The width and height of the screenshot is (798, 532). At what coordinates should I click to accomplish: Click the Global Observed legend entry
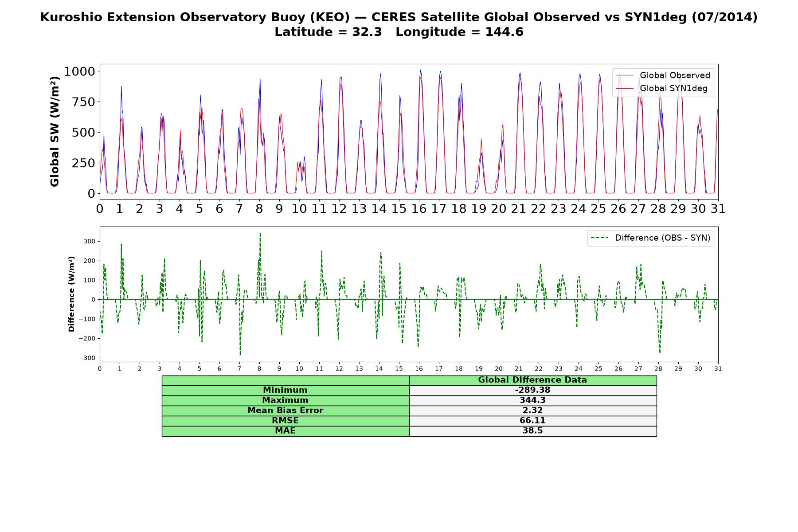pos(663,75)
